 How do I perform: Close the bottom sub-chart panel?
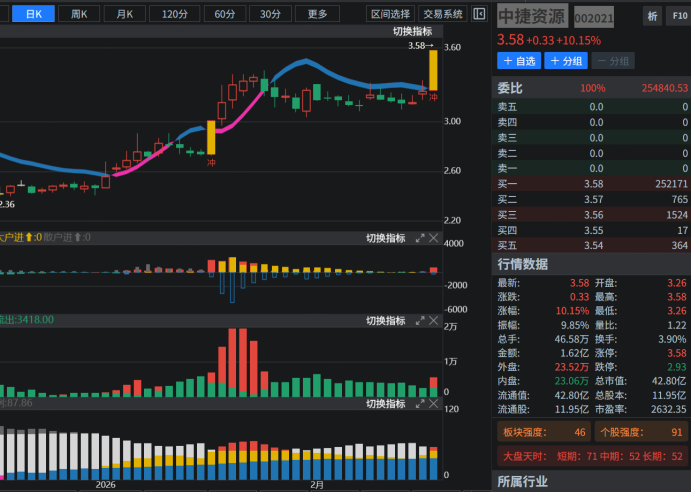pos(433,404)
